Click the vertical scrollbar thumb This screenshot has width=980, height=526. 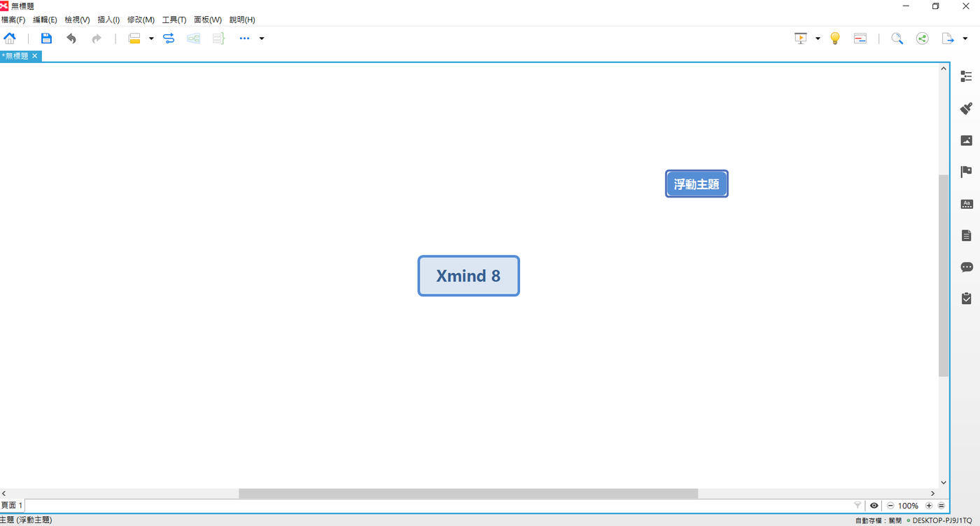coord(944,275)
